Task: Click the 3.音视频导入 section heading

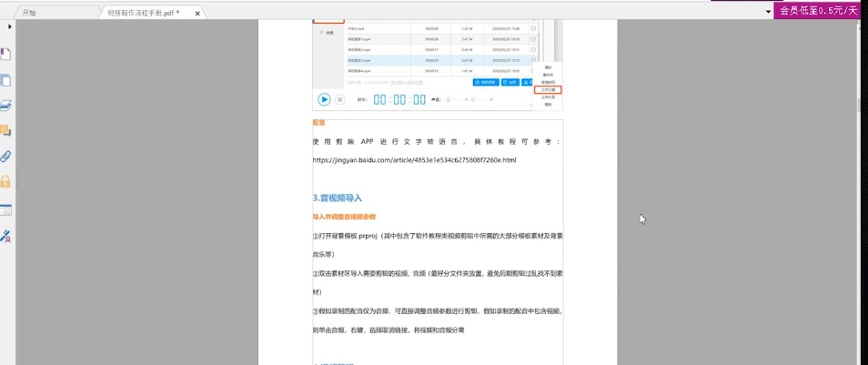Action: tap(338, 198)
